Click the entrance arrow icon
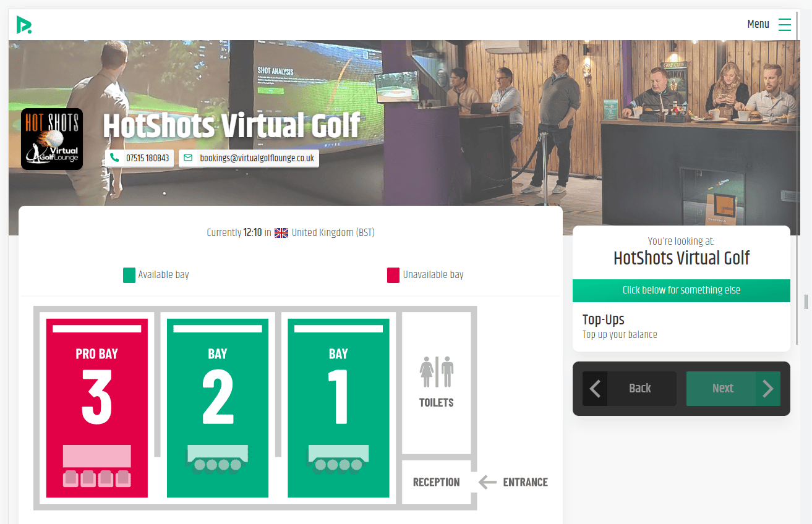Viewport: 812px width, 524px height. (488, 482)
